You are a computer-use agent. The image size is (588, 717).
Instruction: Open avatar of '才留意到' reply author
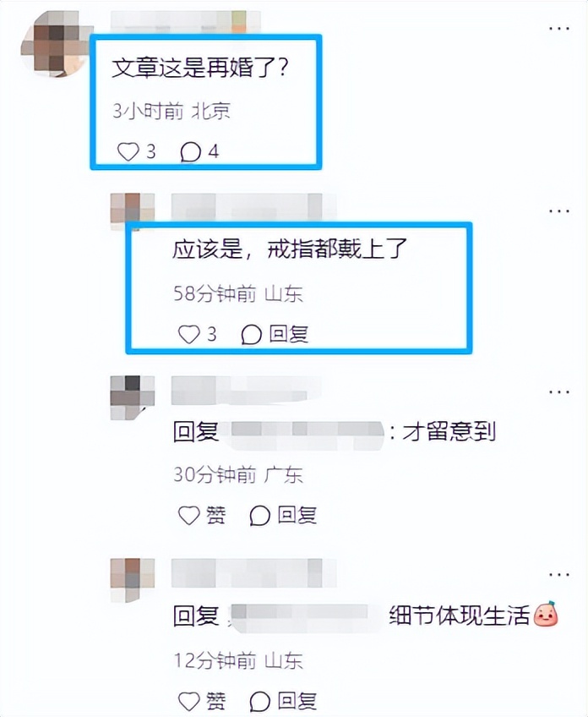[133, 397]
